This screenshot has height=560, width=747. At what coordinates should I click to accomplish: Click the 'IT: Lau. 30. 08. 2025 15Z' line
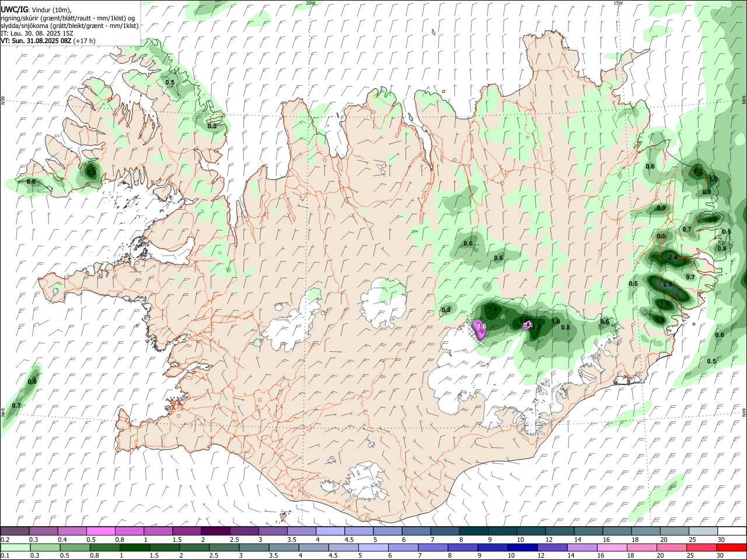coord(37,33)
